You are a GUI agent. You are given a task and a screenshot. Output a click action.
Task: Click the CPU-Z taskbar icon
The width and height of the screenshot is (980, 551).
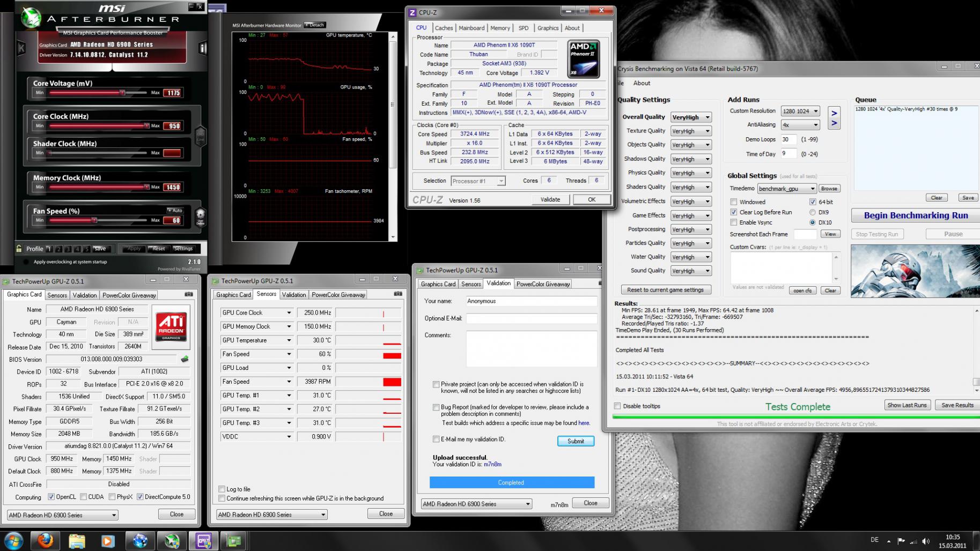pyautogui.click(x=203, y=541)
